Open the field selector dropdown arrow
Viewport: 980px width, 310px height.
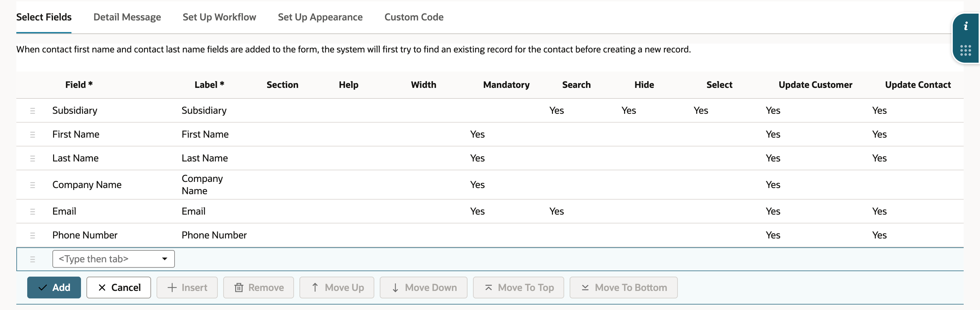(x=164, y=259)
